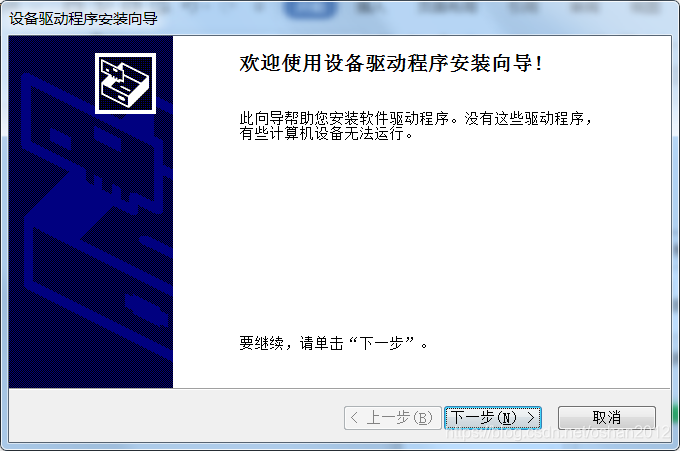
Task: Continue with the 下一步(N) button
Action: click(x=493, y=418)
